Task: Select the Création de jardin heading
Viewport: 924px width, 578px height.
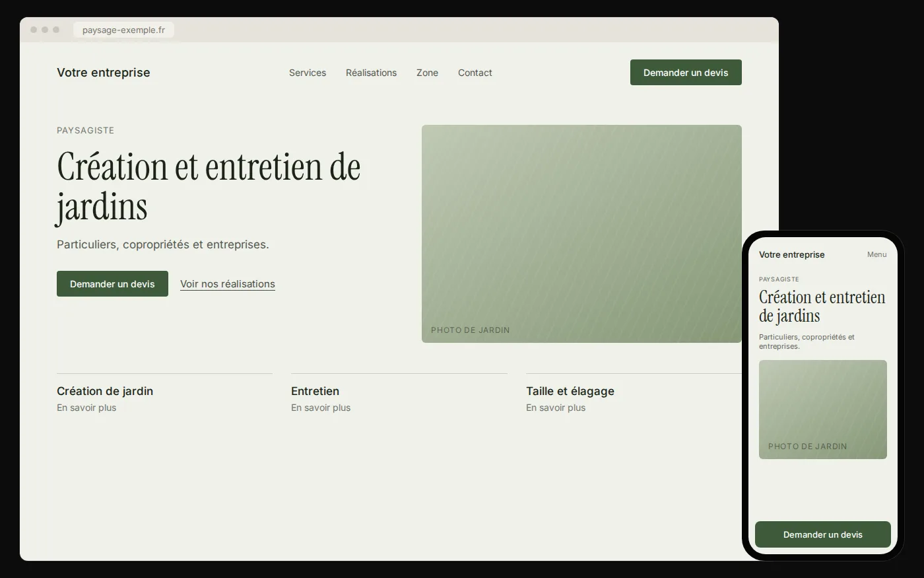Action: click(105, 391)
